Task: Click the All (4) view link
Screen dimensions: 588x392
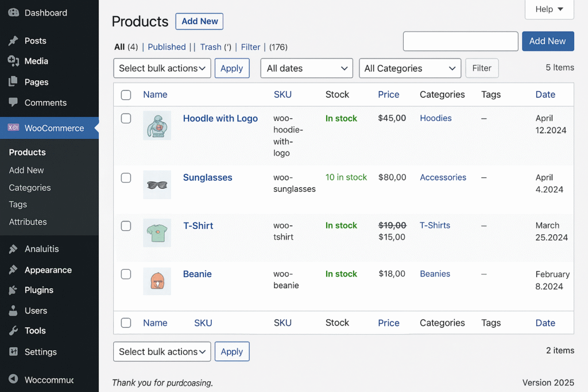Action: (x=126, y=47)
